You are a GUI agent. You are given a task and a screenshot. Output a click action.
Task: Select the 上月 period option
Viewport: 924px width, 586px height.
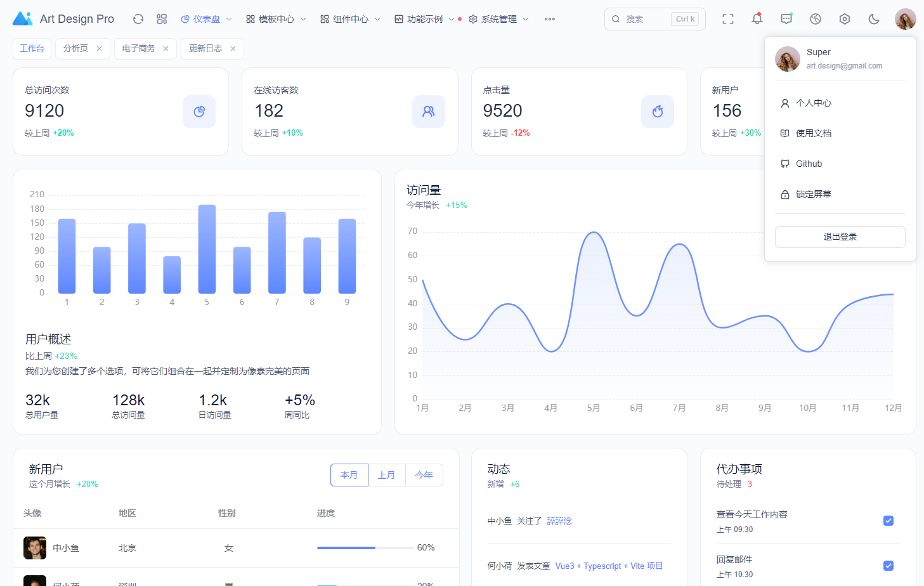(386, 475)
